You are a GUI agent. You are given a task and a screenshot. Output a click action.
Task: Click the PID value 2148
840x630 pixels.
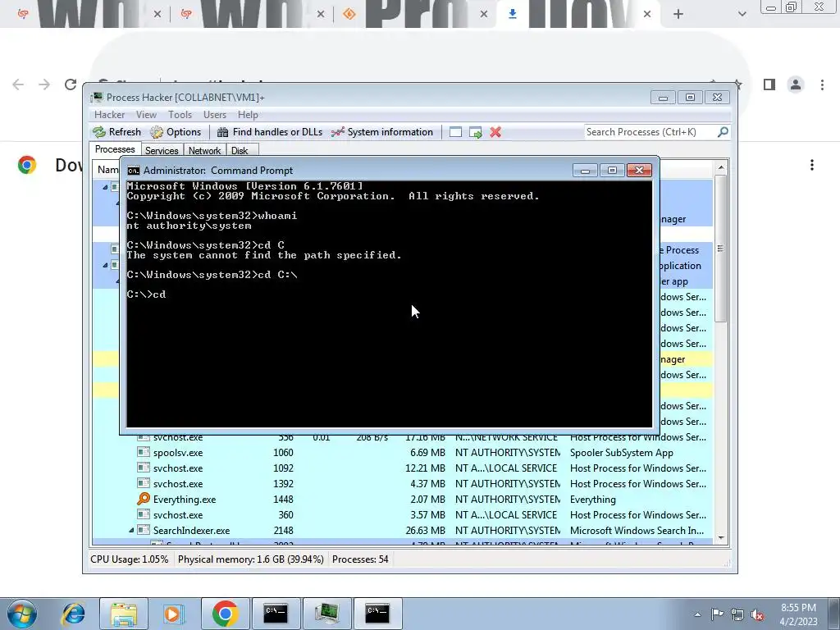[x=283, y=531]
